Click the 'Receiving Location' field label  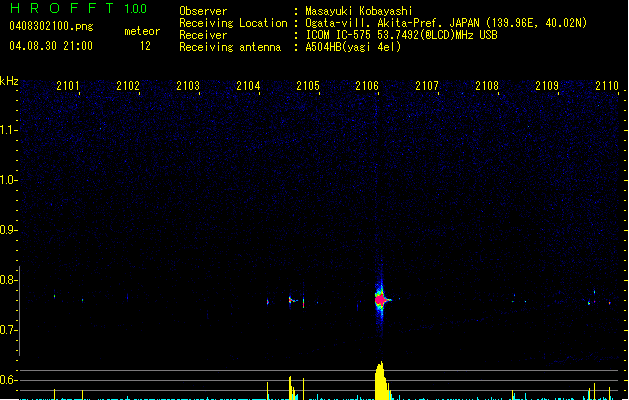[233, 23]
